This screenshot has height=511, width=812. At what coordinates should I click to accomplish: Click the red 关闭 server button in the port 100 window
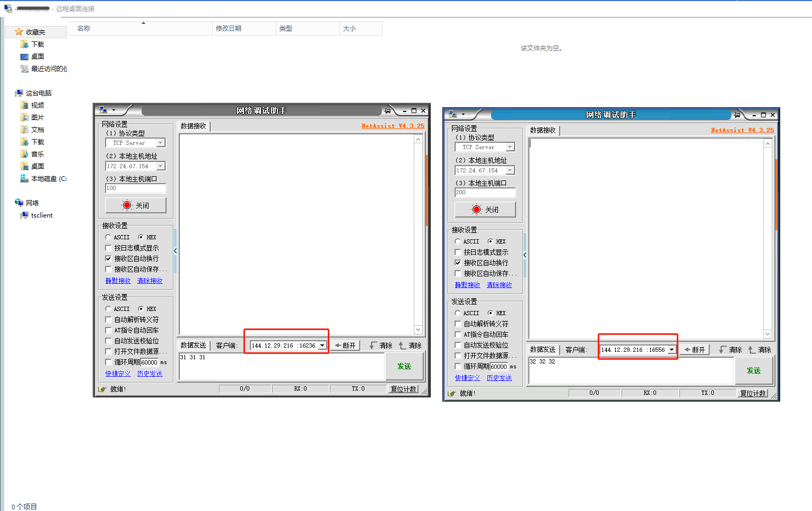pyautogui.click(x=136, y=205)
